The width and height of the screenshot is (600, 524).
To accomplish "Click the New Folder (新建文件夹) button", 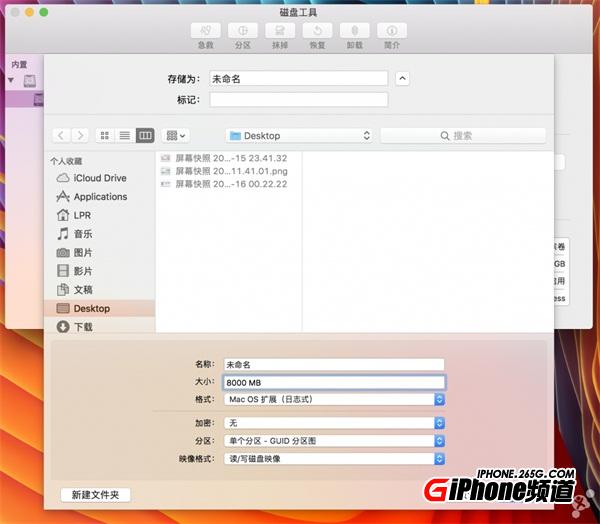I will click(x=95, y=495).
